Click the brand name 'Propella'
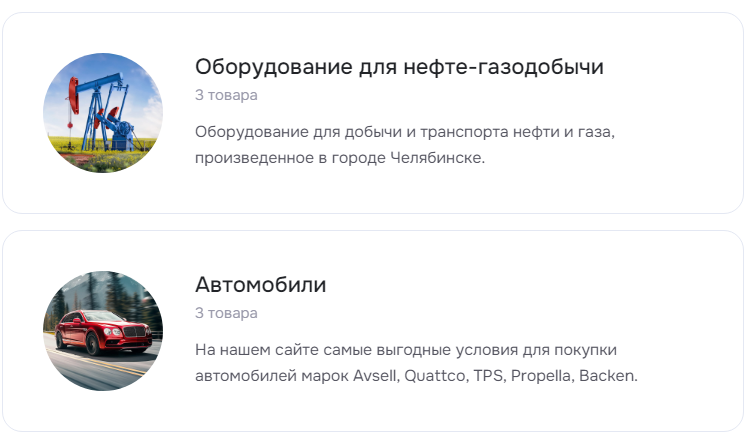755x438 pixels. coord(542,375)
